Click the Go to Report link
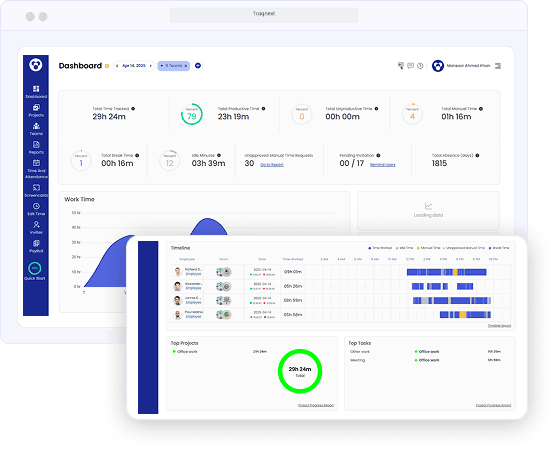The image size is (556, 452). (x=272, y=165)
